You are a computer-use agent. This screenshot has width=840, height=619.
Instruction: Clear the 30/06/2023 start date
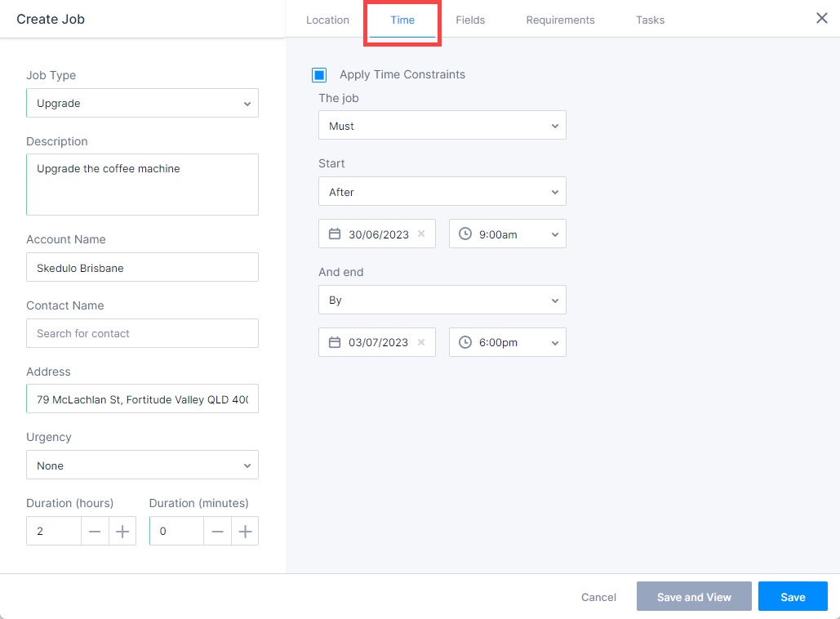click(422, 234)
